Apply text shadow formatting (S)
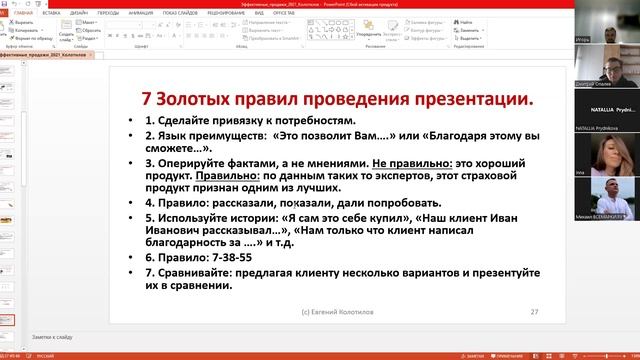Image resolution: width=640 pixels, height=360 pixels. tap(133, 36)
